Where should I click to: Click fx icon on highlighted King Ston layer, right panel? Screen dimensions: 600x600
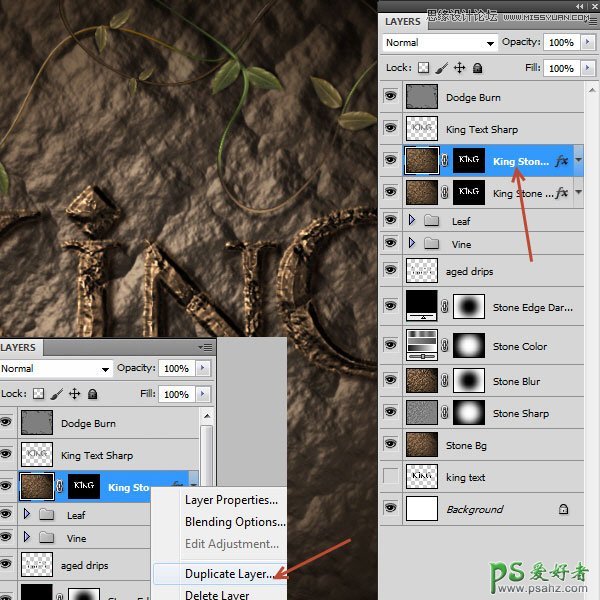[x=561, y=161]
